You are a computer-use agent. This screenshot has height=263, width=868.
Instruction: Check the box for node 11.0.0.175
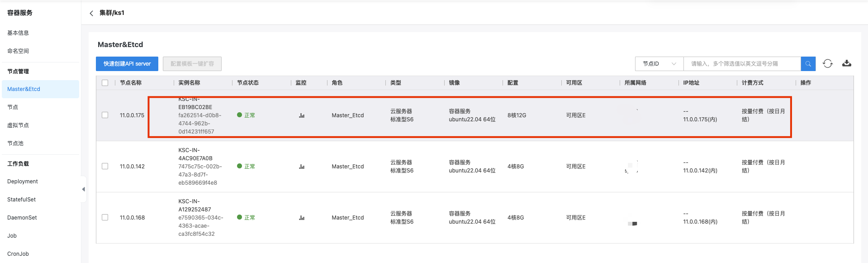(x=105, y=115)
